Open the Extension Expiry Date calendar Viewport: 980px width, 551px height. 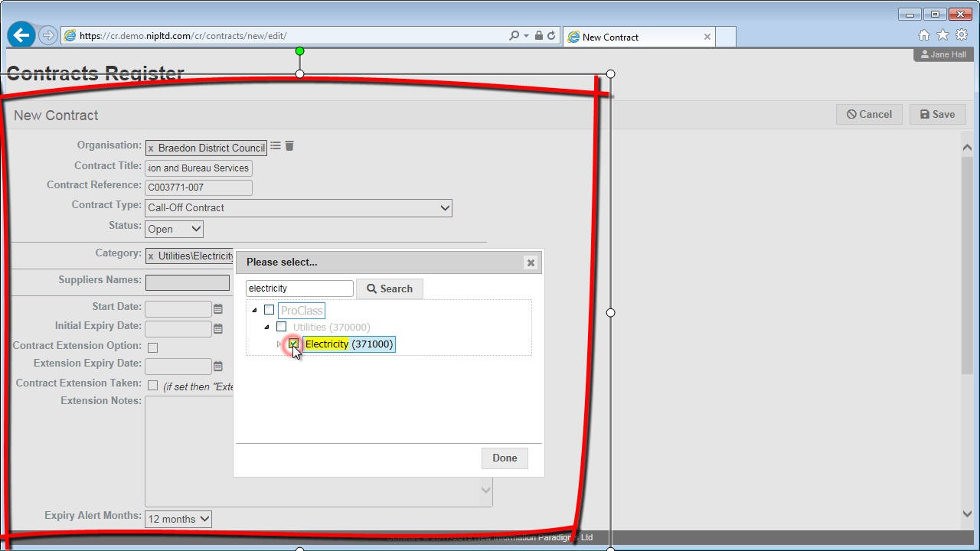point(218,367)
